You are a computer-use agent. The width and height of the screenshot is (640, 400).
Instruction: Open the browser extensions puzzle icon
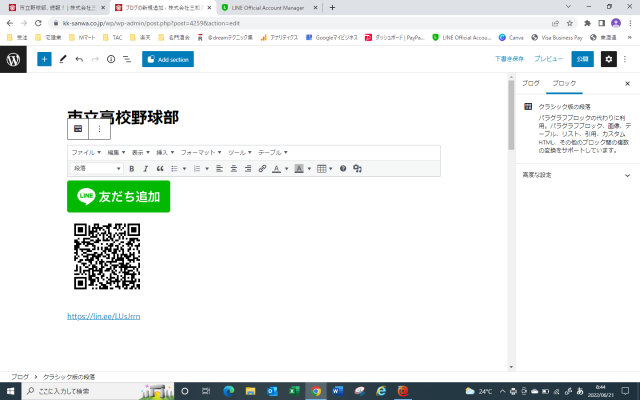pos(587,23)
